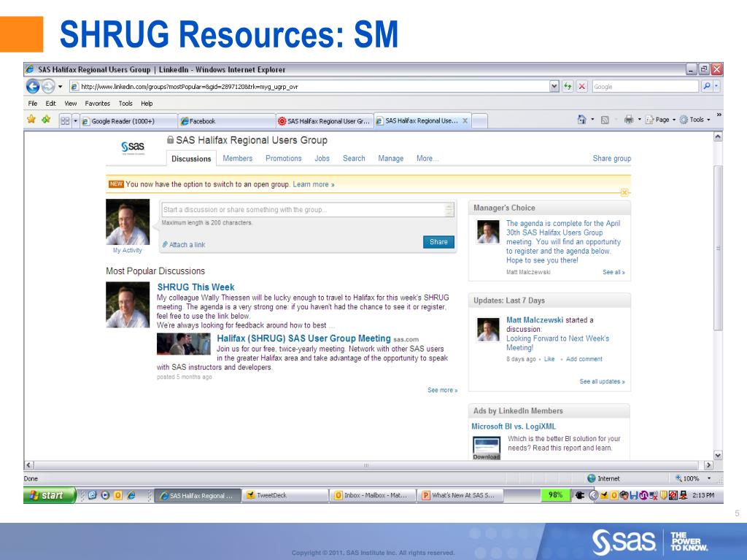Image resolution: width=747 pixels, height=560 pixels.
Task: Click the browser Forward arrow button
Action: click(x=48, y=86)
